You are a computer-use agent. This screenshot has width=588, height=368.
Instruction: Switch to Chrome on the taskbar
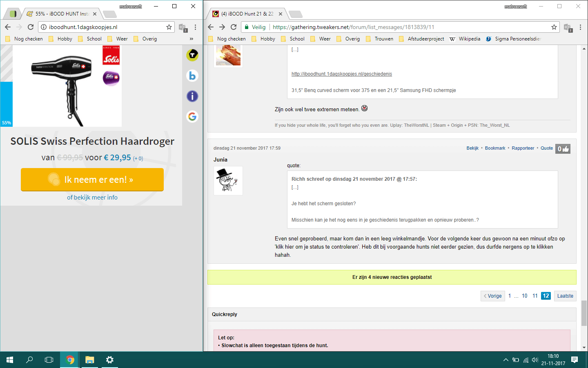click(70, 360)
